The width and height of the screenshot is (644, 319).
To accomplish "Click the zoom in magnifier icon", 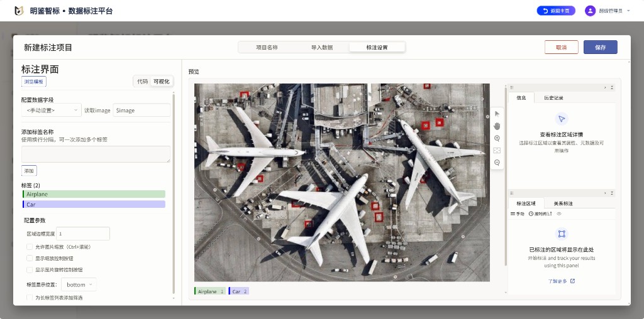I will point(497,138).
